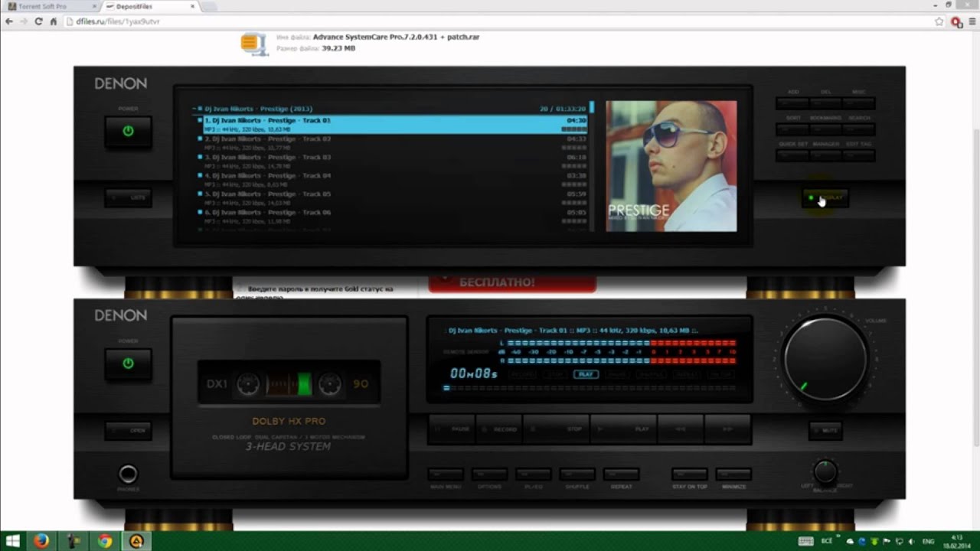
Task: Select Track 04 in the playlist
Action: (x=392, y=180)
